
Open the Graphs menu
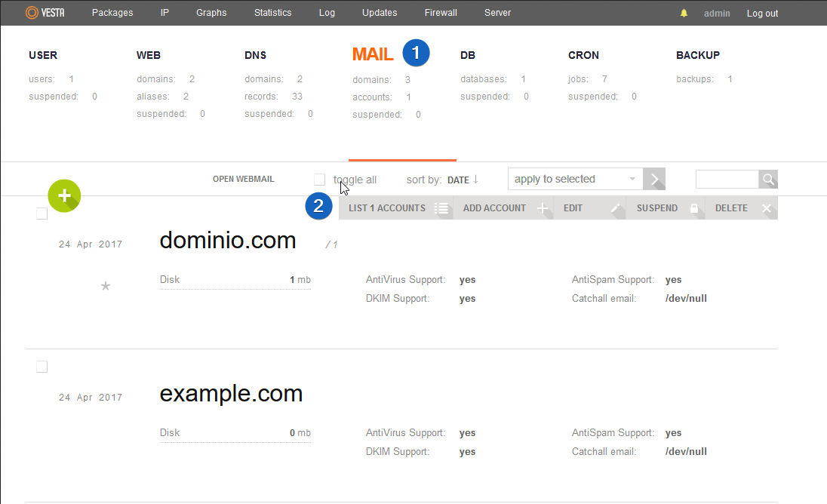pos(211,13)
